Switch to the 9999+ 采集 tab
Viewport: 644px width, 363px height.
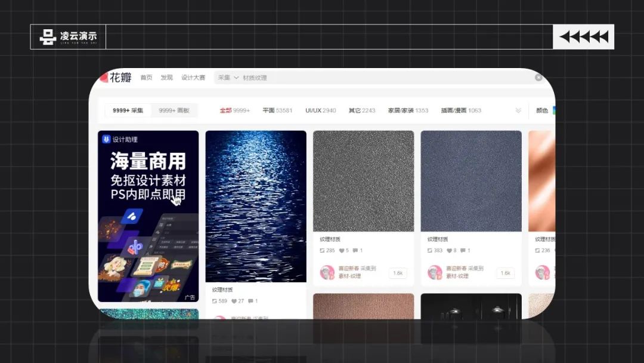pyautogui.click(x=128, y=110)
